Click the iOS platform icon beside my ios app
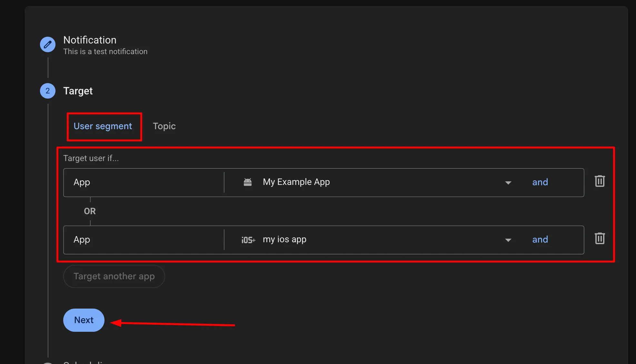 click(248, 240)
